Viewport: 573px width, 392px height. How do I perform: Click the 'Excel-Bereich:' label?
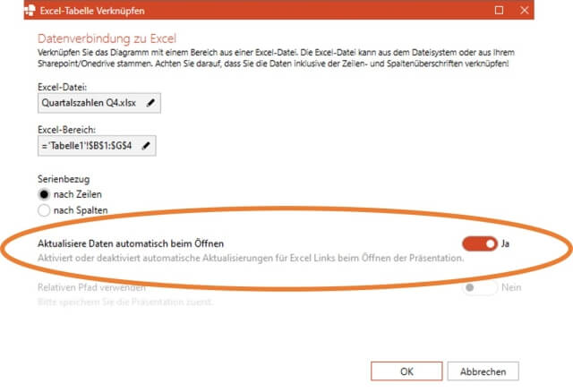(x=68, y=129)
